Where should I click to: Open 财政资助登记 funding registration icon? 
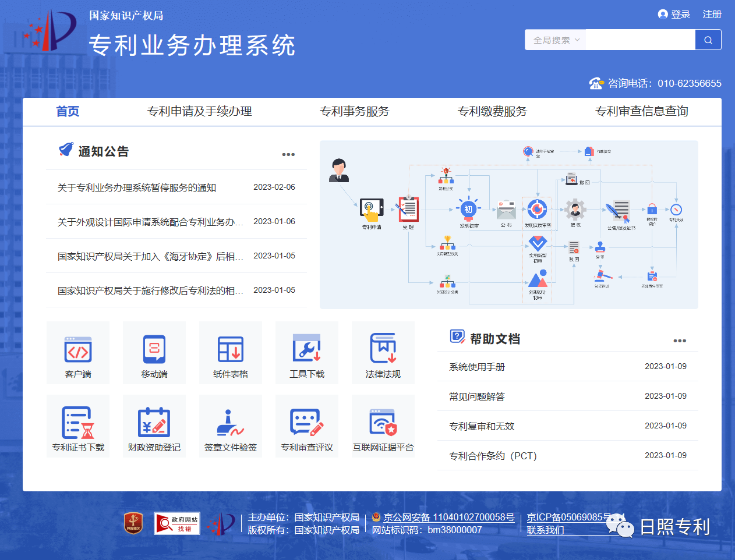click(154, 424)
